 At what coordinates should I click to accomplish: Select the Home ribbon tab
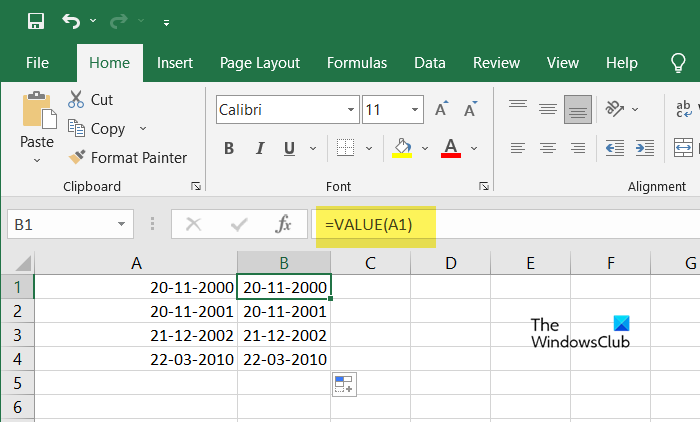click(x=109, y=63)
